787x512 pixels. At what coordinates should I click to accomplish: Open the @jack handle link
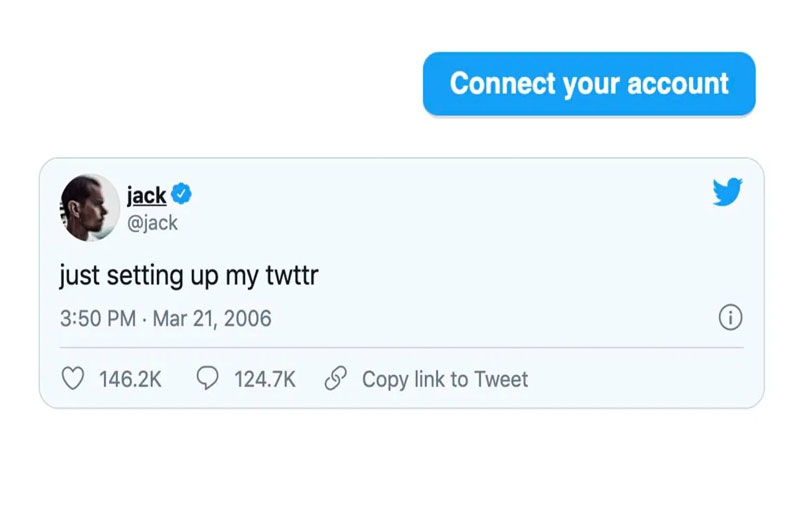tap(152, 222)
